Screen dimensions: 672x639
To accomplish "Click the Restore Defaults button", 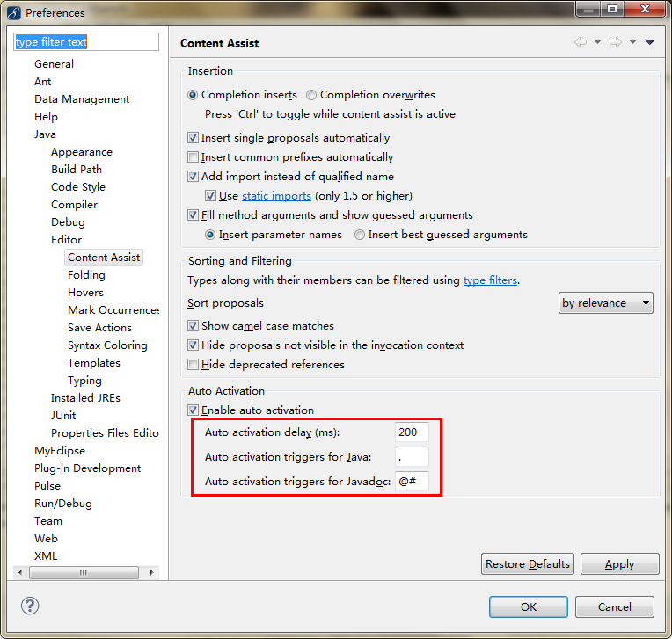I will (528, 564).
